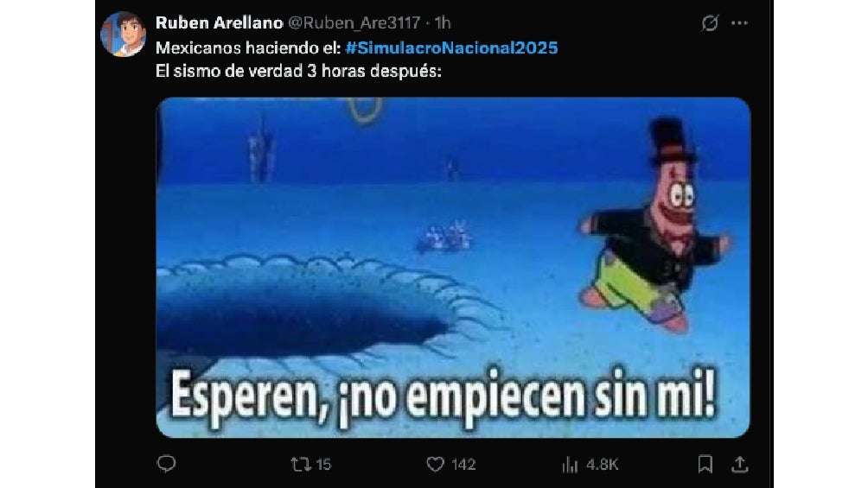The width and height of the screenshot is (868, 488).
Task: Click the display name Ruben Arellano
Action: (x=220, y=22)
